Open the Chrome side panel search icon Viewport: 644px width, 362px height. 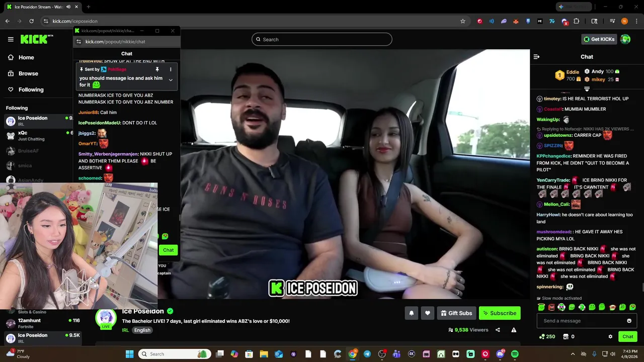pyautogui.click(x=594, y=21)
